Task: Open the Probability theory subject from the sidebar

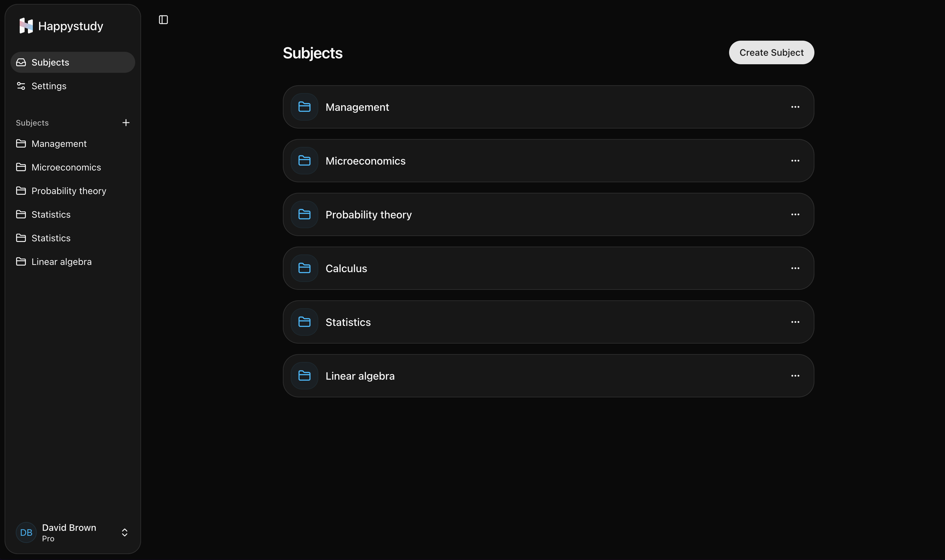Action: point(69,190)
